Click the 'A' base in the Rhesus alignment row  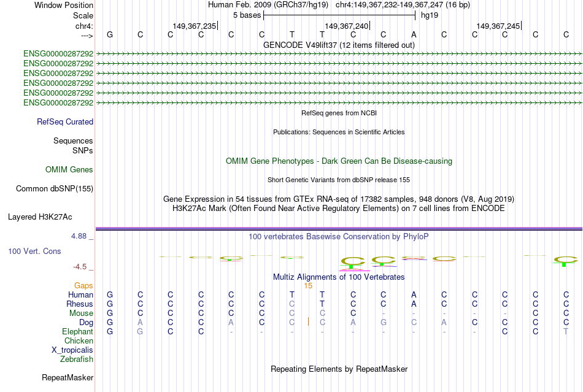414,304
